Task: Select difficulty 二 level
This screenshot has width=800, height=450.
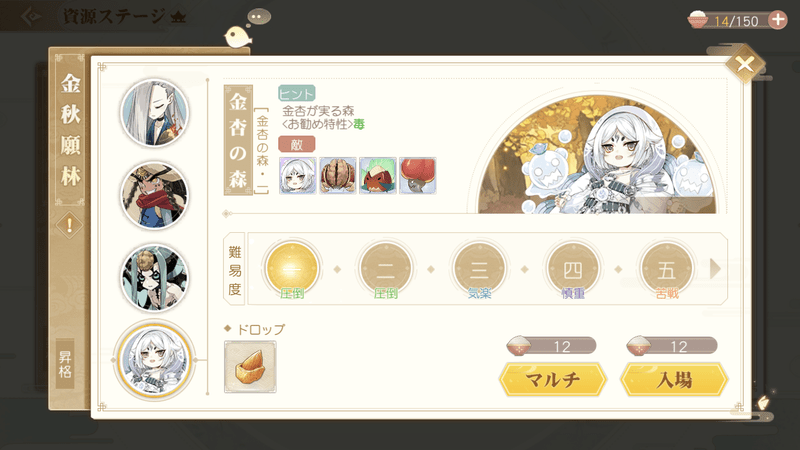Action: tap(385, 269)
